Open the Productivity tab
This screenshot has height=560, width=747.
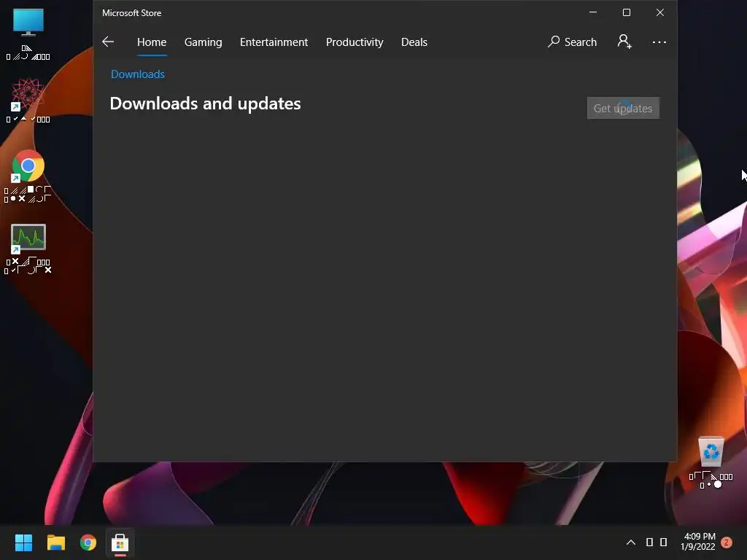pos(355,42)
